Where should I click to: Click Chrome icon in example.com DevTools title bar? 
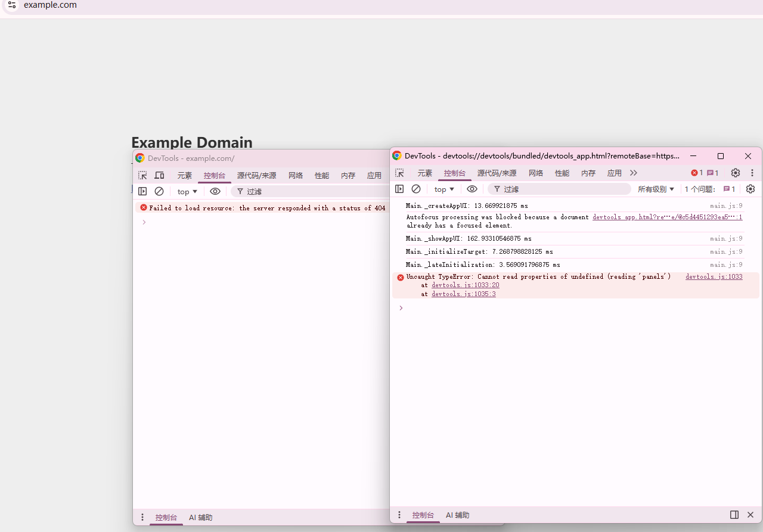[x=140, y=158]
